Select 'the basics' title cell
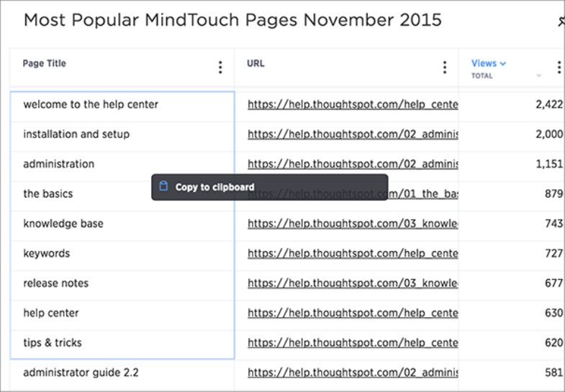The width and height of the screenshot is (565, 392). 122,196
